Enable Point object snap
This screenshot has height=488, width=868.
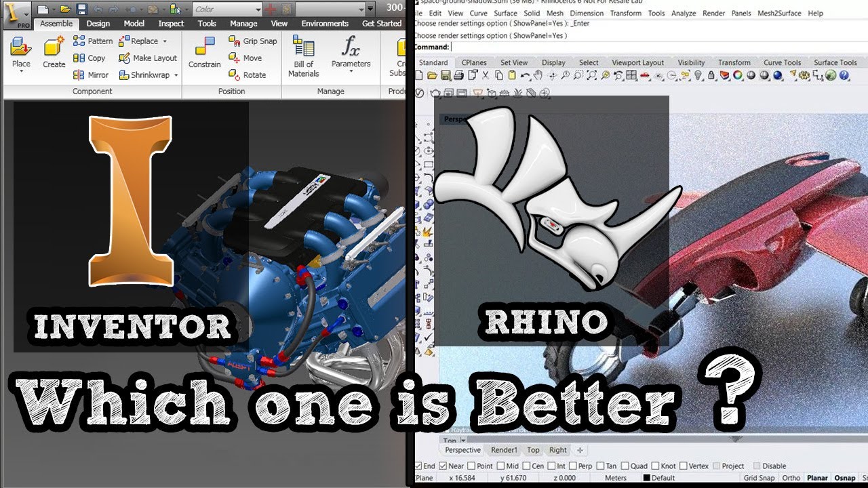(x=471, y=466)
